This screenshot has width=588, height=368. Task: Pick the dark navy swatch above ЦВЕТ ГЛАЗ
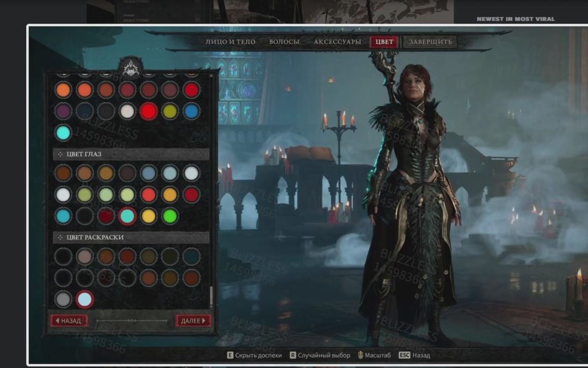click(x=84, y=111)
